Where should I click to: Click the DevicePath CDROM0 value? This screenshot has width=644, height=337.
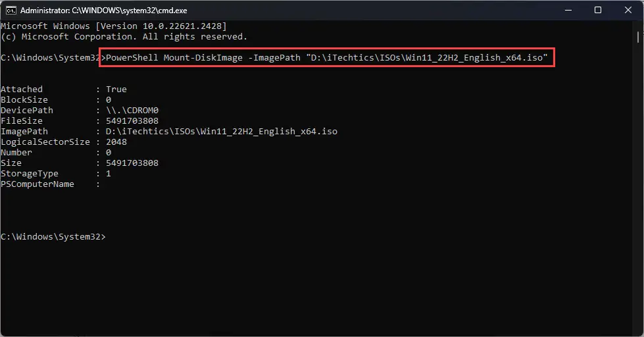pyautogui.click(x=132, y=111)
